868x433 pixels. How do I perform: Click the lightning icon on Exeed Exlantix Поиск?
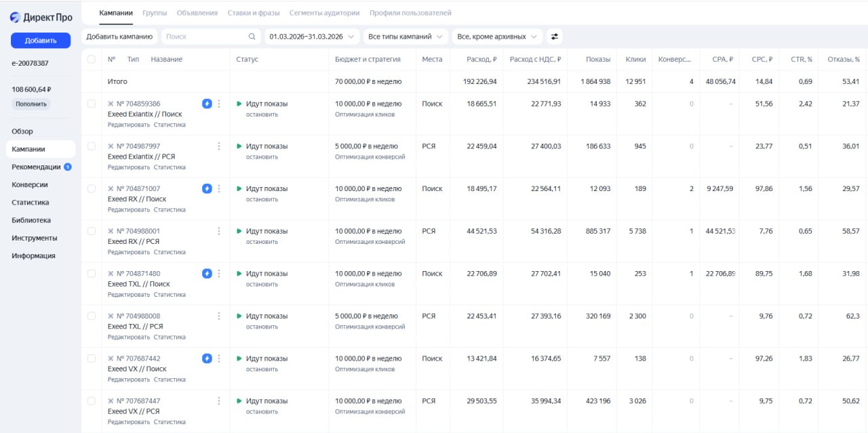pos(207,104)
